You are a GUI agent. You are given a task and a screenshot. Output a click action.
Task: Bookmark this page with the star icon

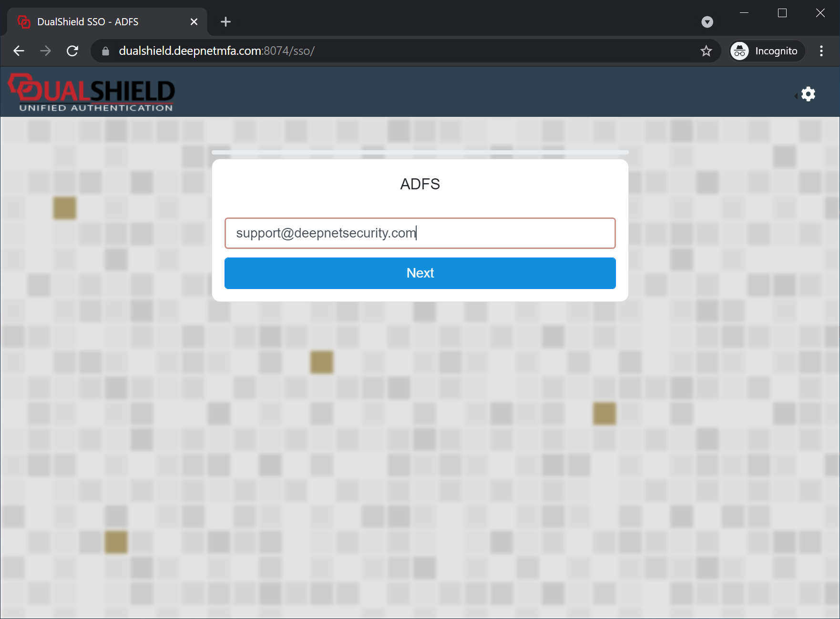click(x=706, y=51)
